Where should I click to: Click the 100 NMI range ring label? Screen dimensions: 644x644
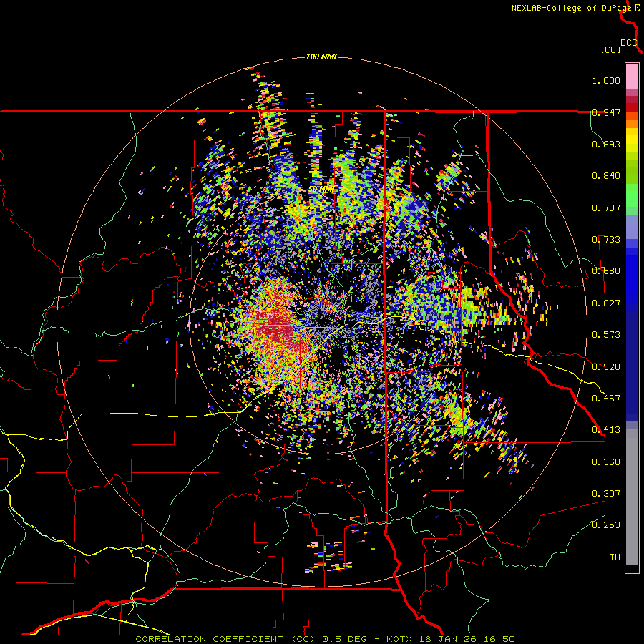[321, 57]
